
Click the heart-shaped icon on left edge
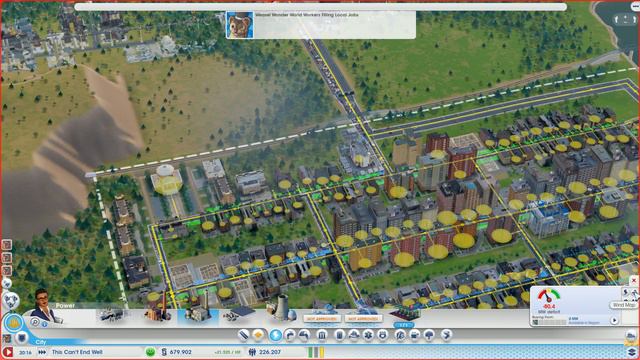point(11,301)
